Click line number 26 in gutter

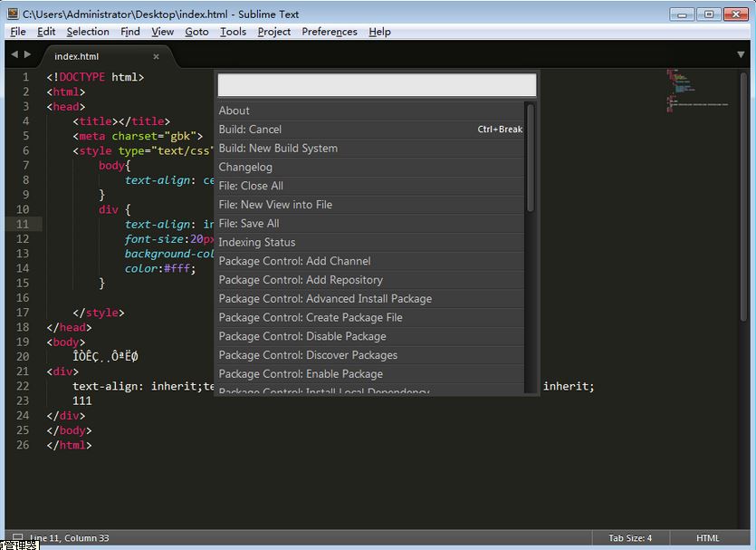click(x=23, y=445)
